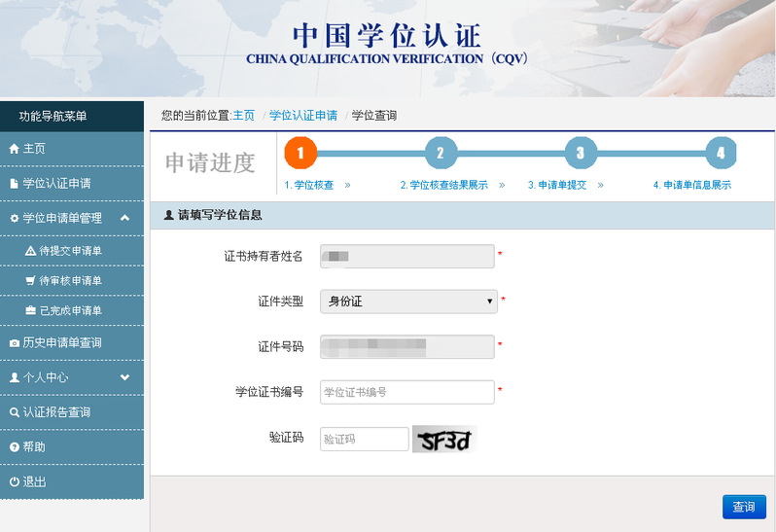Image resolution: width=776 pixels, height=532 pixels.
Task: Click progress step 2 circle
Action: click(440, 153)
